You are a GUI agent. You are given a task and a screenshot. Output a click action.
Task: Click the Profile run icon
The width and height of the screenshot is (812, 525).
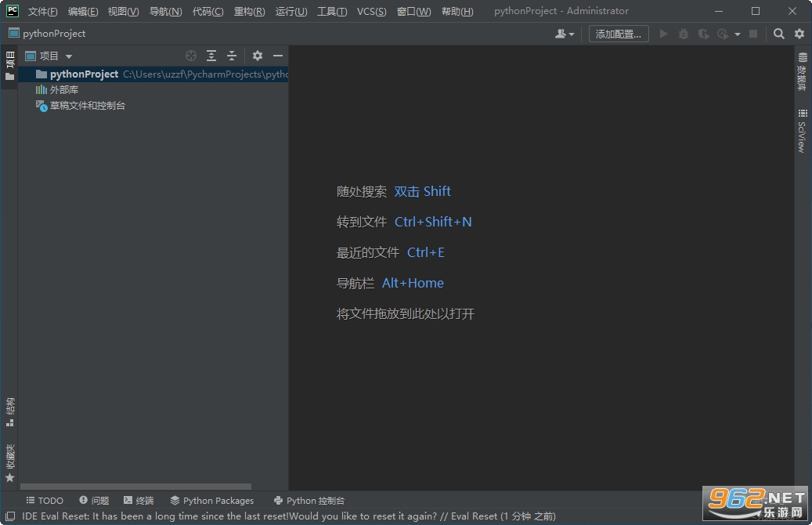click(723, 34)
